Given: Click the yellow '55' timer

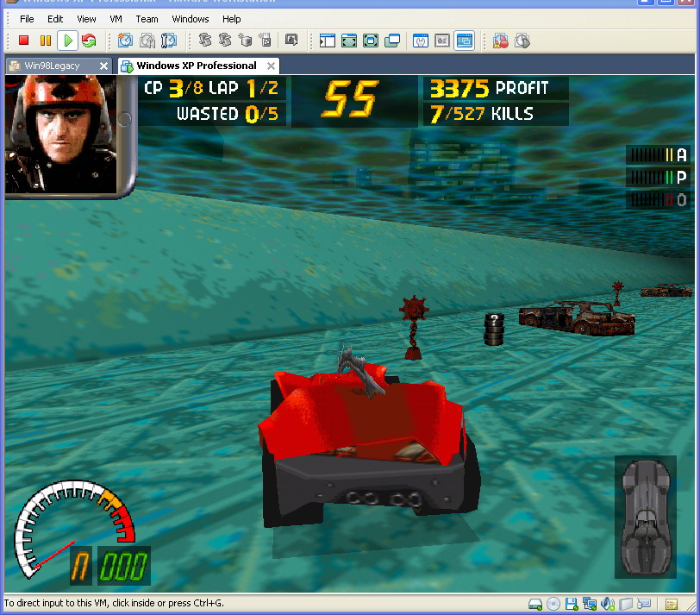Looking at the screenshot, I should pos(351,98).
